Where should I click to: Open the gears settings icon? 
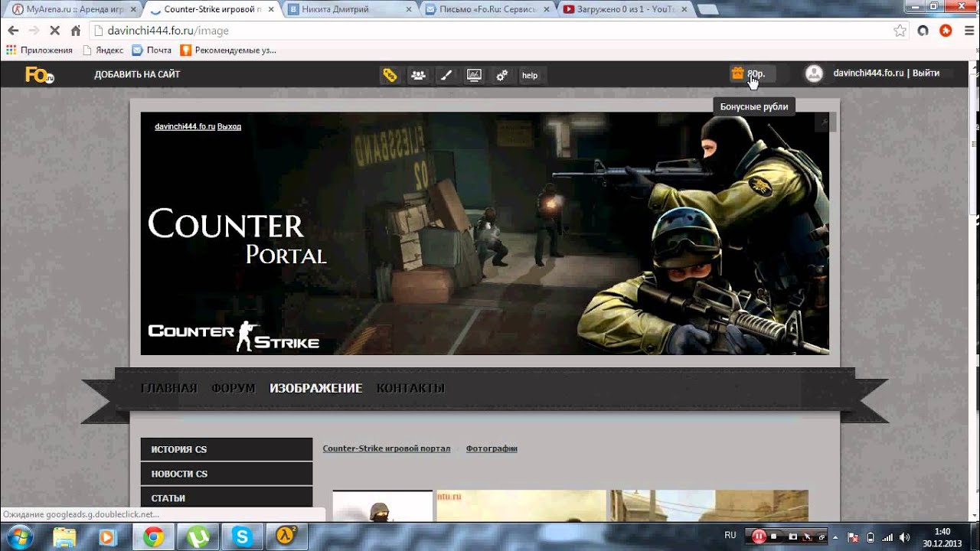coord(502,75)
